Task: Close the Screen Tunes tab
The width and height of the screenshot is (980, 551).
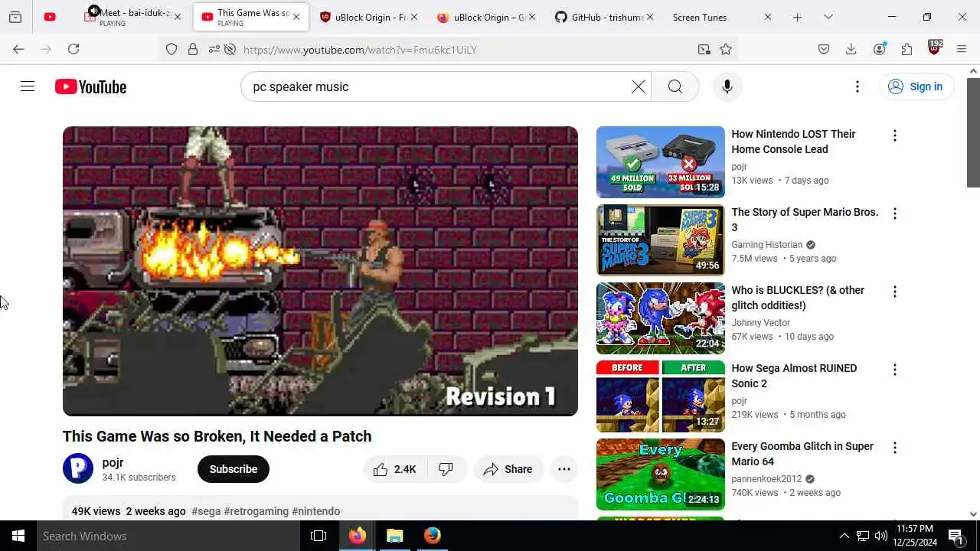Action: [x=768, y=17]
